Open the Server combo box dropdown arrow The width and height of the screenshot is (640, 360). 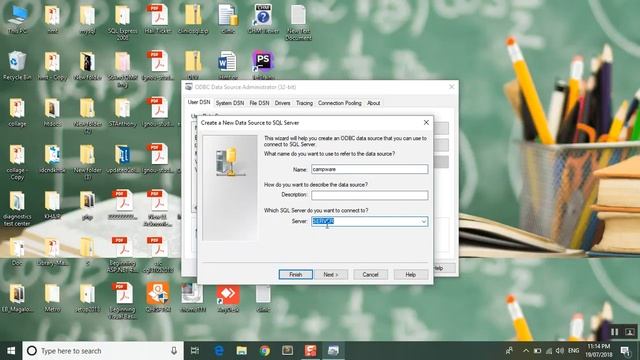click(424, 221)
